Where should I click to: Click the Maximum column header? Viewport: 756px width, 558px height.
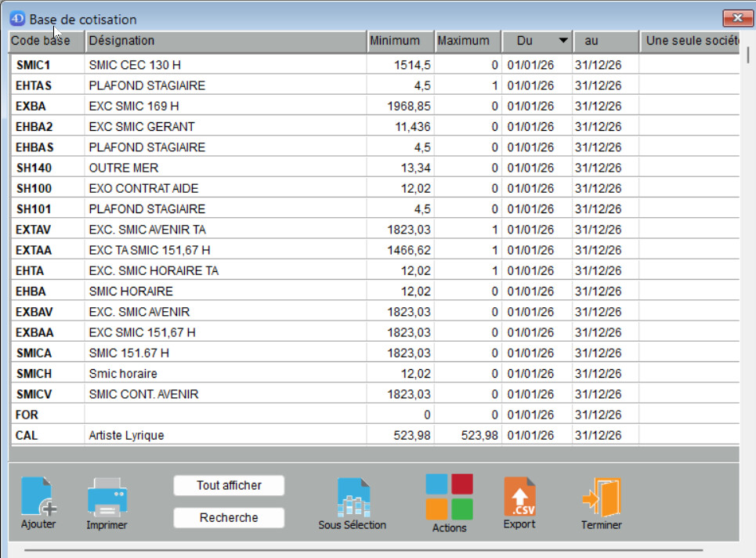point(468,41)
